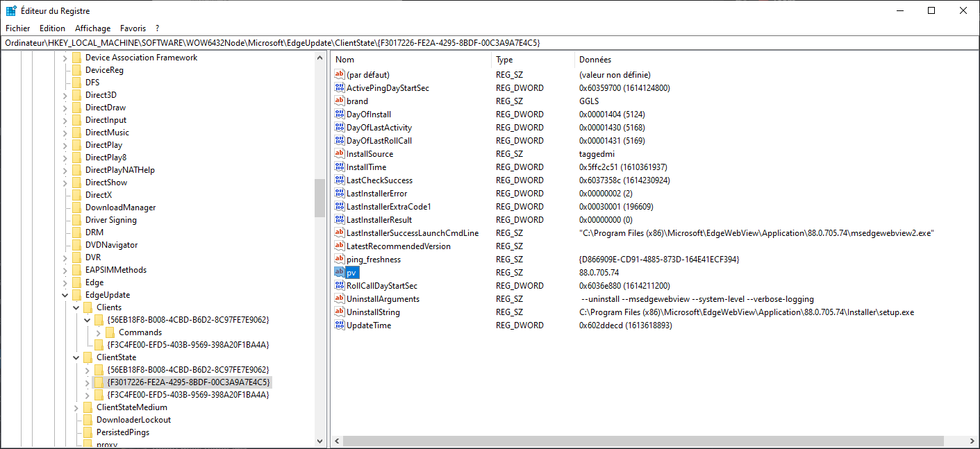Screen dimensions: 980x449
Task: Click the icon next to LastCheckSuccess
Action: pos(340,180)
